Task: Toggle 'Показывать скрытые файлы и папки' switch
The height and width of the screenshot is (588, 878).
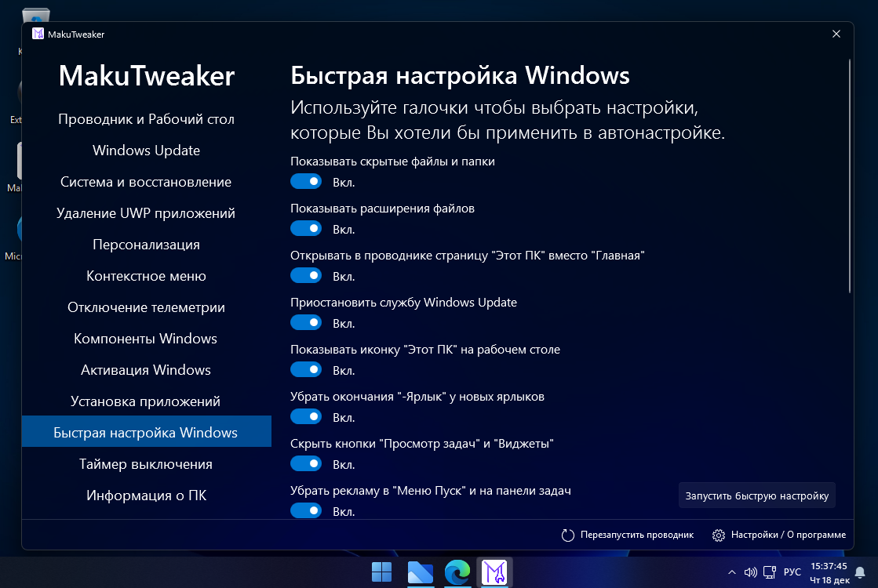Action: (x=306, y=181)
